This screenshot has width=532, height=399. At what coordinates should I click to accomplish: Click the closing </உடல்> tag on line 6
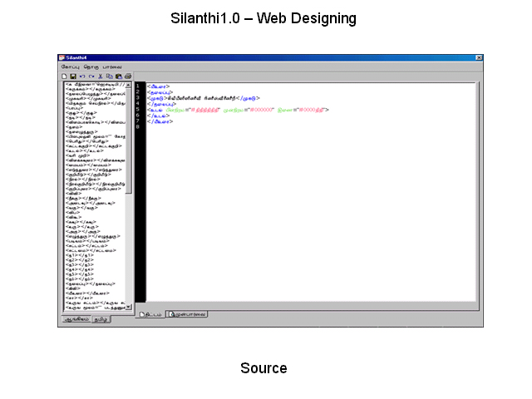click(158, 116)
